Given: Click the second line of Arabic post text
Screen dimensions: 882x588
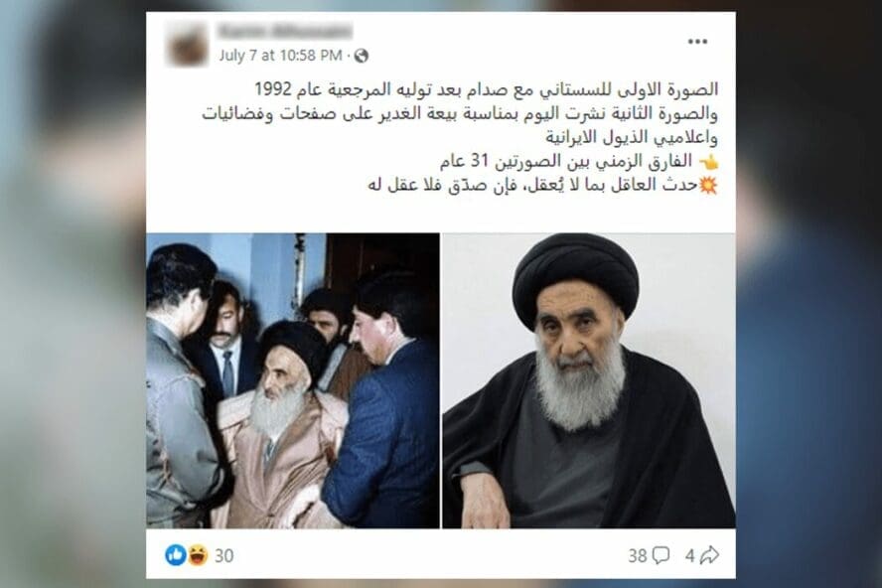Looking at the screenshot, I should pyautogui.click(x=460, y=113).
